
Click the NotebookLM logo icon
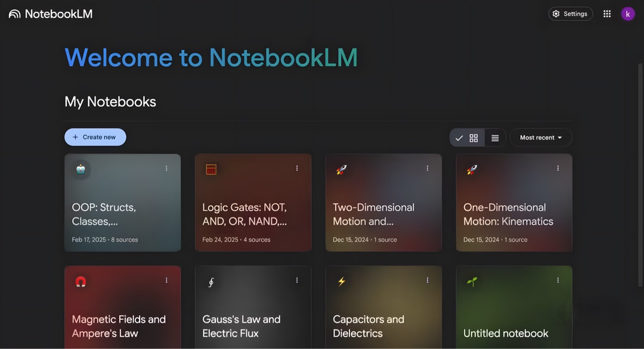[14, 14]
